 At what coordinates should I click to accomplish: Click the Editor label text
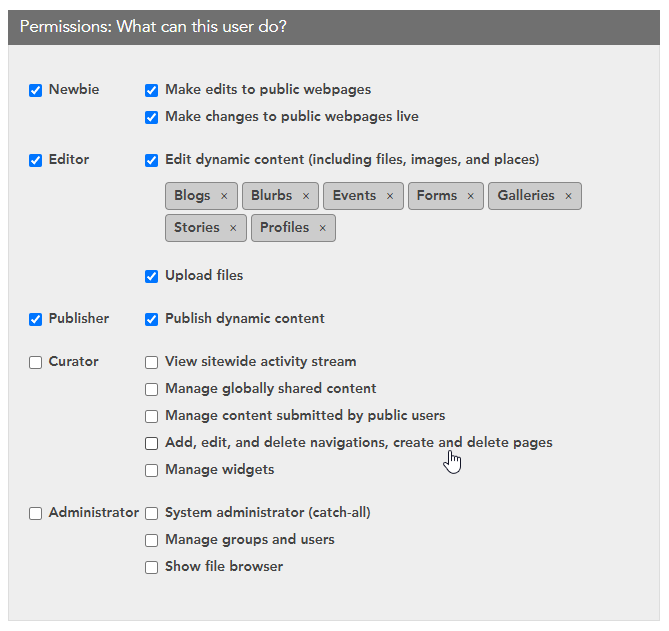(x=69, y=160)
